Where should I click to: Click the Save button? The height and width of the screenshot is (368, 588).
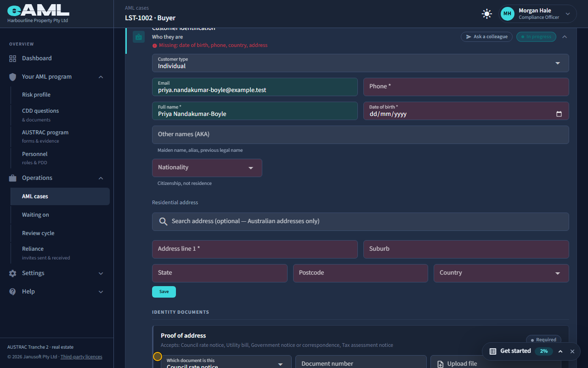point(164,292)
